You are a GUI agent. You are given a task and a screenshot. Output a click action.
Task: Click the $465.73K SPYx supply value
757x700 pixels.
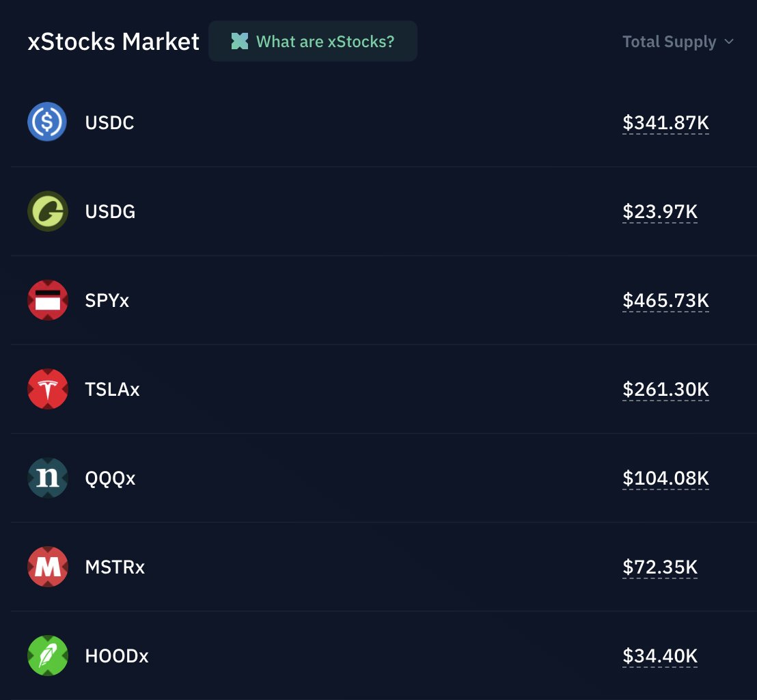(x=665, y=301)
